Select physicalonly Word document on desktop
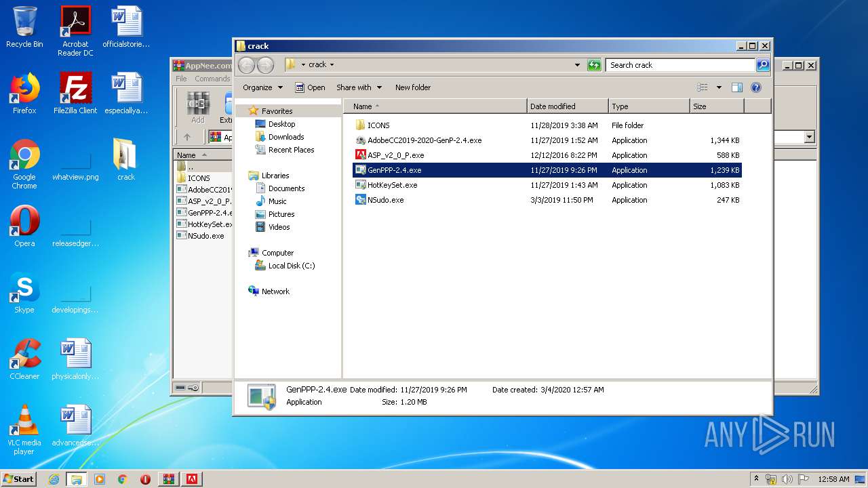 [x=75, y=359]
